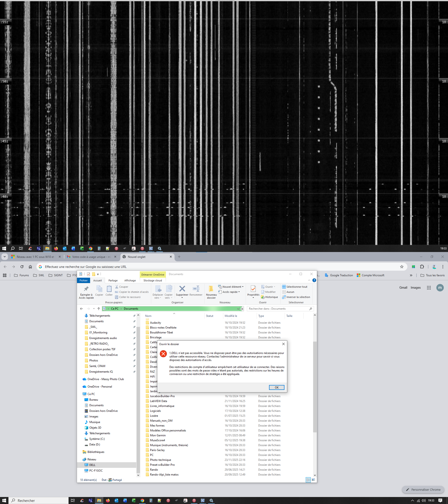The width and height of the screenshot is (448, 504).
Task: Open the Gmail link on new tab page
Action: pyautogui.click(x=403, y=287)
